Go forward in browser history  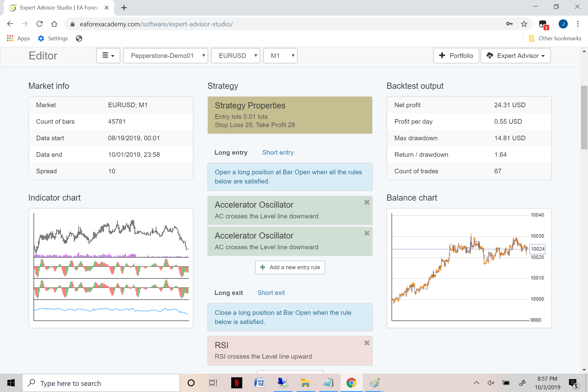[25, 24]
